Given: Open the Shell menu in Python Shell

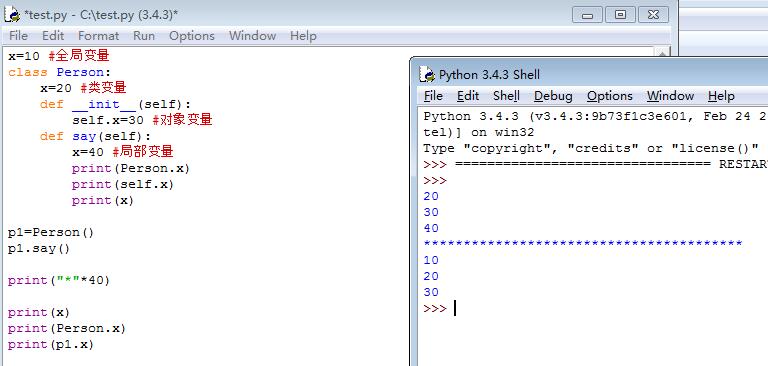Looking at the screenshot, I should pyautogui.click(x=506, y=96).
